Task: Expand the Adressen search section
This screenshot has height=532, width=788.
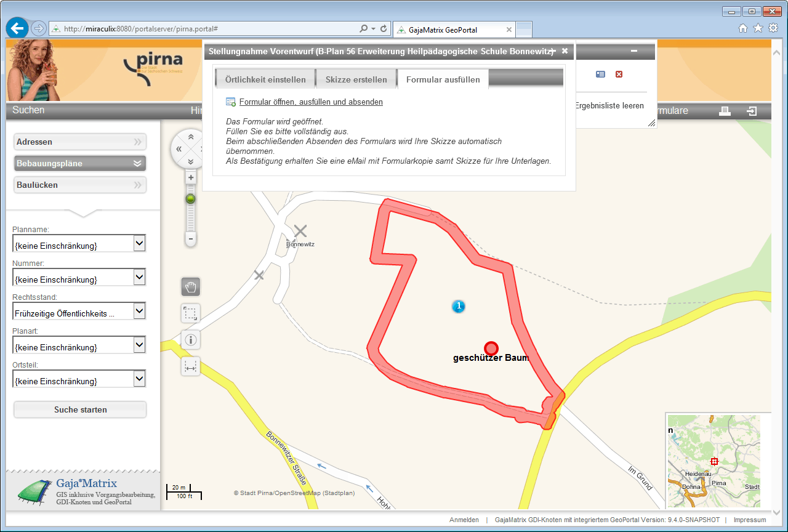Action: pyautogui.click(x=80, y=142)
